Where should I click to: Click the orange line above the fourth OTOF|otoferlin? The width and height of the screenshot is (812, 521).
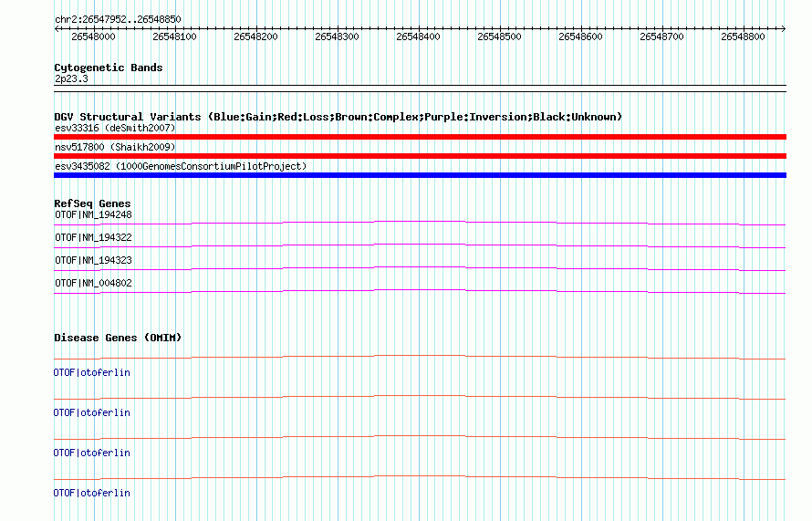[420, 476]
